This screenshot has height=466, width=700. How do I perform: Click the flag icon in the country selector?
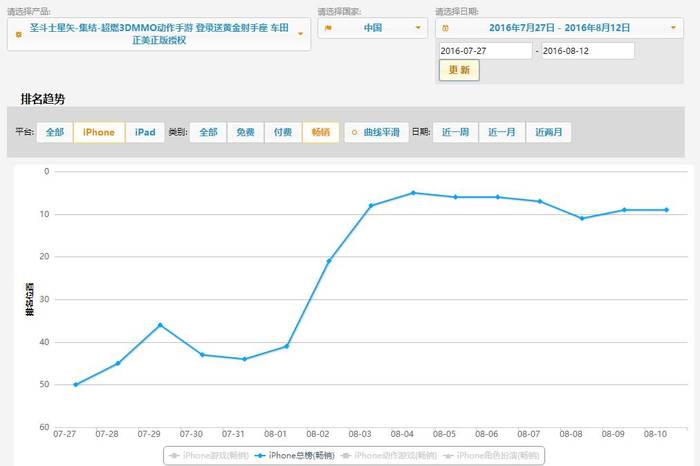point(328,28)
